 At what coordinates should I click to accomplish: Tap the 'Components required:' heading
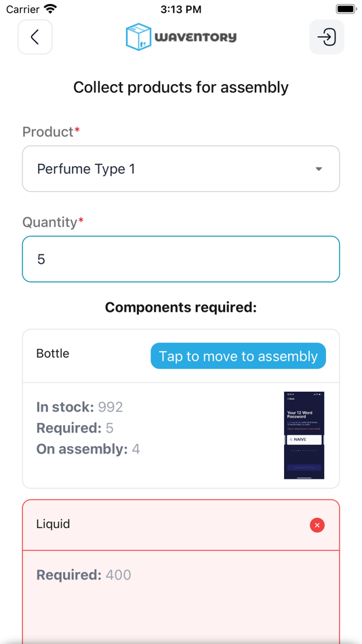[x=181, y=307]
